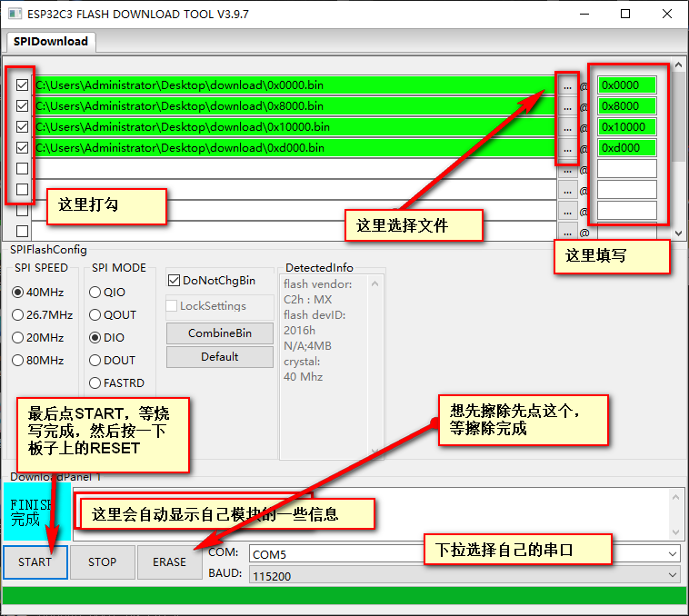
Task: Browse for file using 0x8000.bin row's ... button
Action: pos(567,106)
